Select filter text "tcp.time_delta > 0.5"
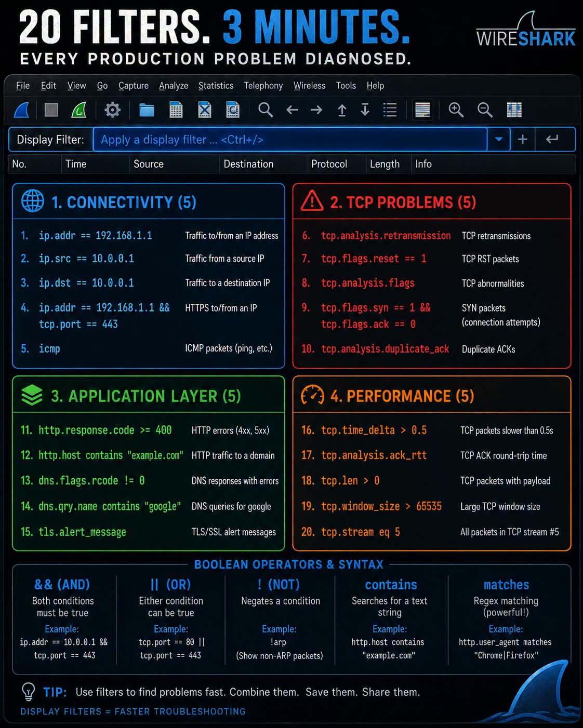Screen dimensions: 583x728 (x=374, y=430)
